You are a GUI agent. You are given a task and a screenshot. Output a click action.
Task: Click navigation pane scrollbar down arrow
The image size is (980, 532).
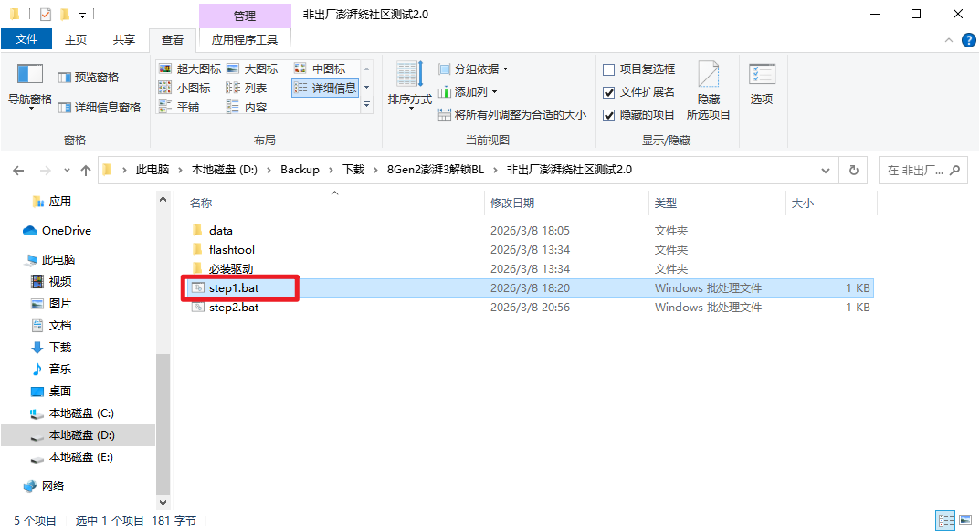point(163,502)
